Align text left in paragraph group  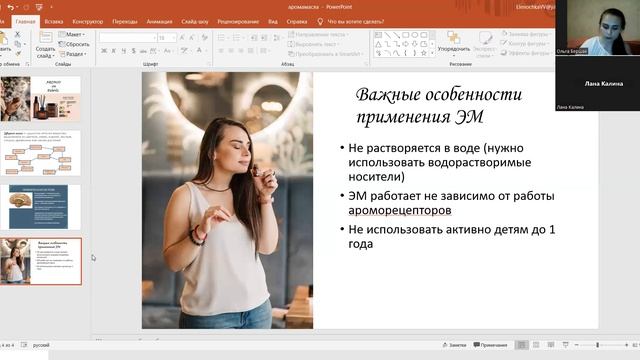(221, 51)
